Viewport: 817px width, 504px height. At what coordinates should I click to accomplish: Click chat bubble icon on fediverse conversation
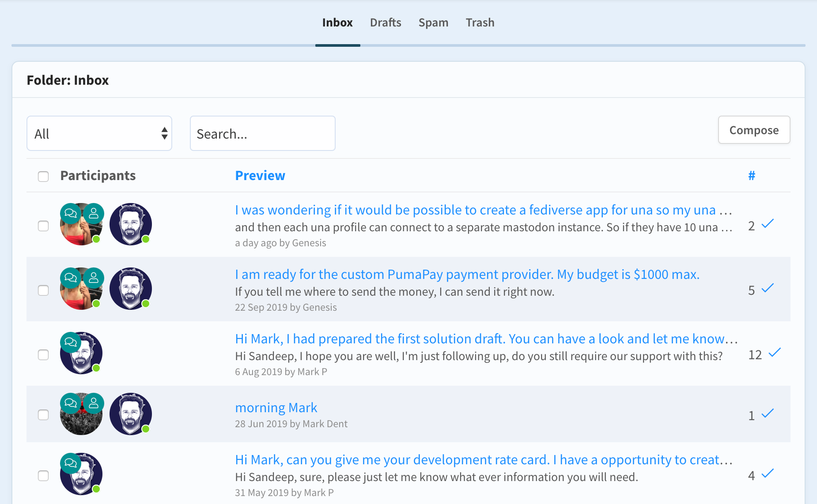pyautogui.click(x=71, y=214)
